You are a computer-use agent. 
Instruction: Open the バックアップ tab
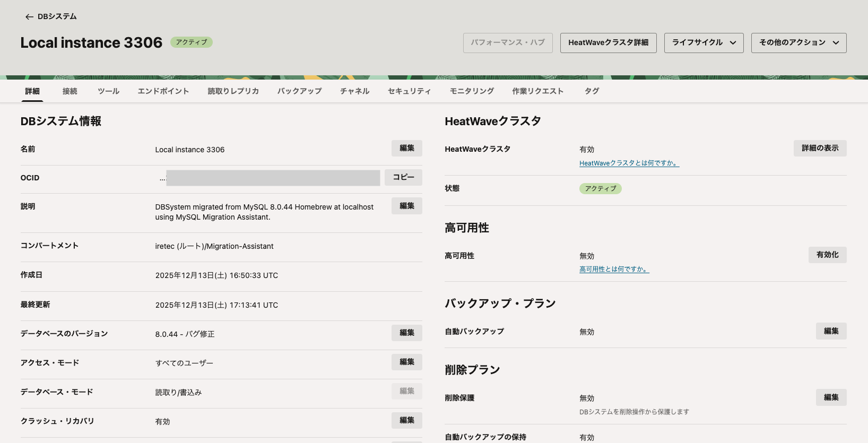point(299,91)
